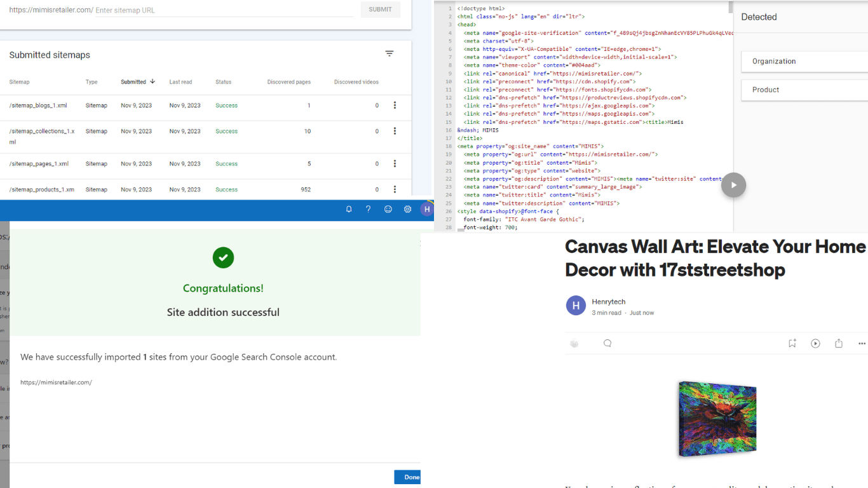Bookmark the article with the save icon
This screenshot has height=488, width=868.
[x=792, y=343]
